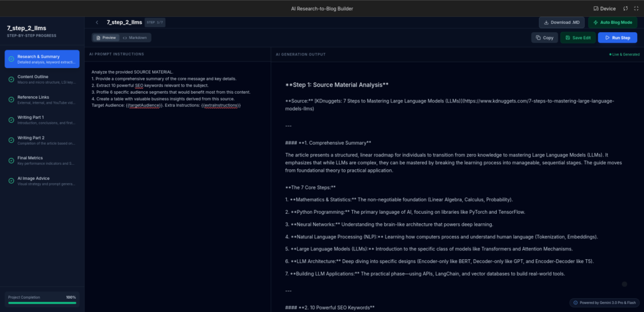Screen dimensions: 644x312
Task: Click the STEP 1/7 badge
Action: click(155, 23)
